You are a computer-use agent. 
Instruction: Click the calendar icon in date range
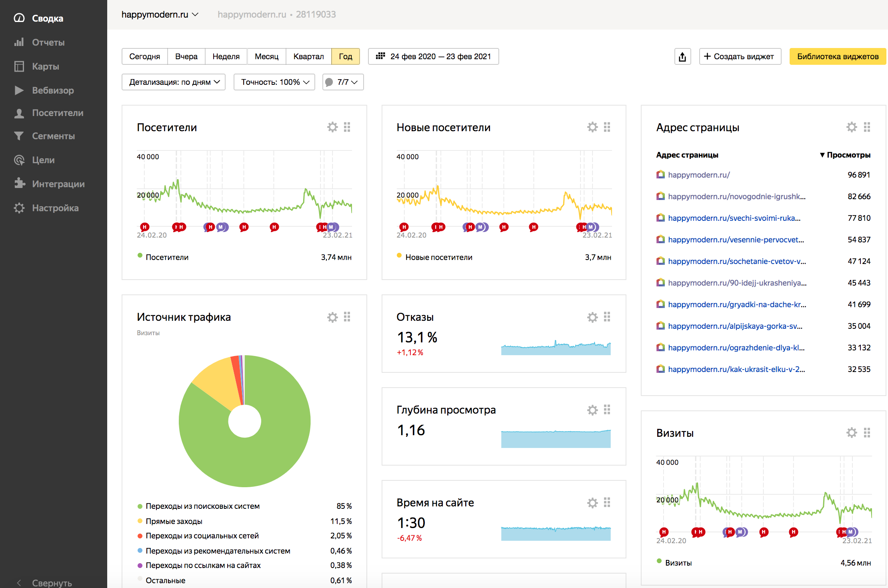click(x=380, y=56)
